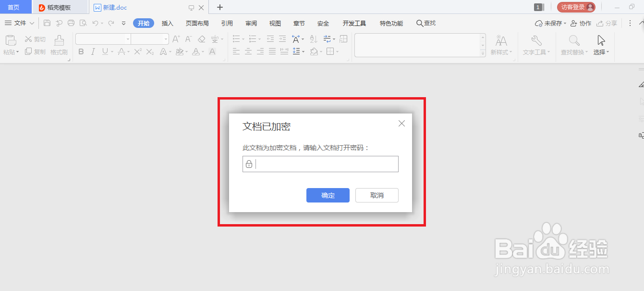Expand the 粘贴 (Paste) dropdown arrow
Screen dimensions: 644x291
pos(18,52)
